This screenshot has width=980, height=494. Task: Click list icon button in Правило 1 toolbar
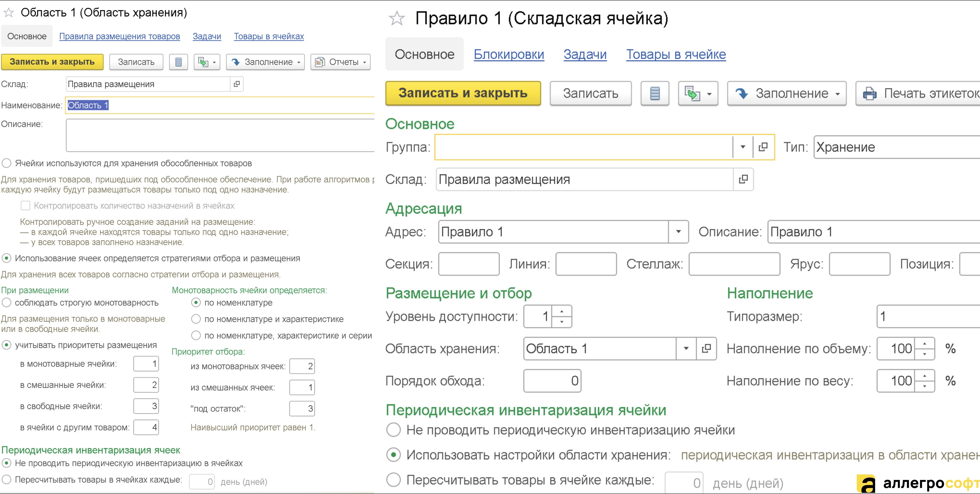tap(655, 93)
